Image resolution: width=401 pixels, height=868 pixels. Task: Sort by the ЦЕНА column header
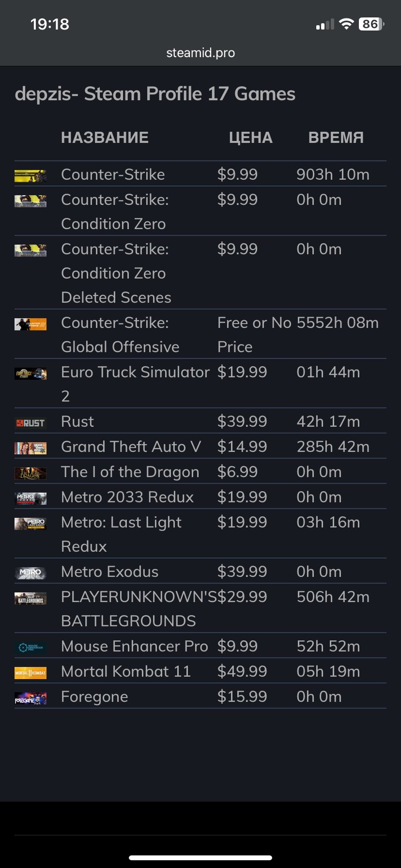[250, 138]
